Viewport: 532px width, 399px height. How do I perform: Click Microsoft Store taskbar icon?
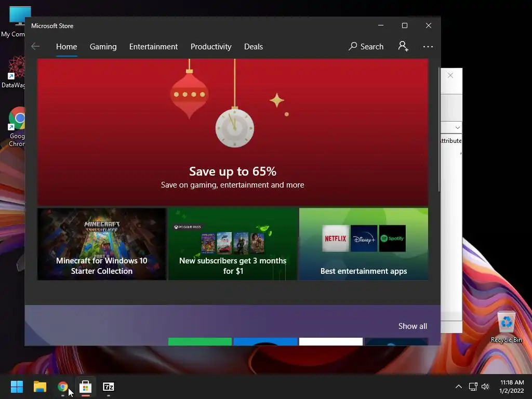[x=86, y=387]
